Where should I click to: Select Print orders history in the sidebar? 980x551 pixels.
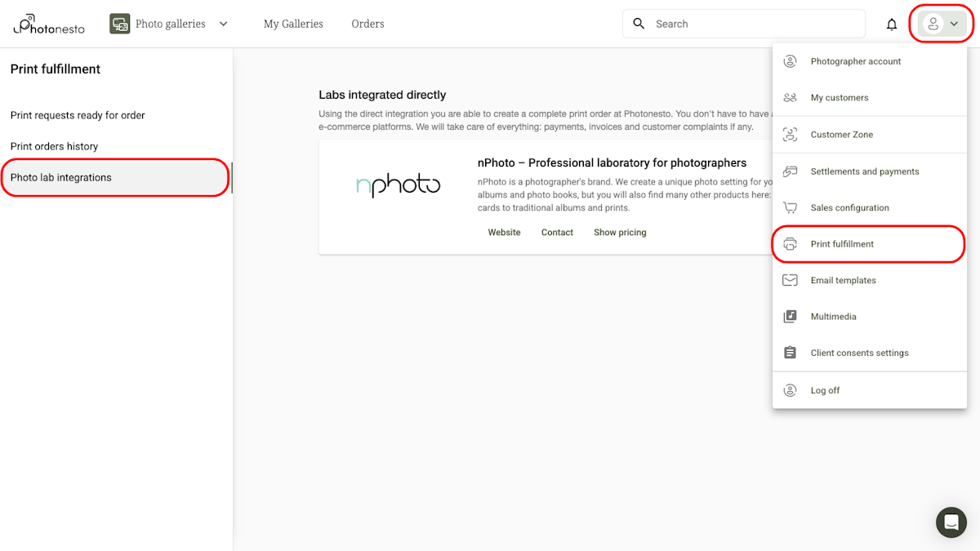point(53,145)
